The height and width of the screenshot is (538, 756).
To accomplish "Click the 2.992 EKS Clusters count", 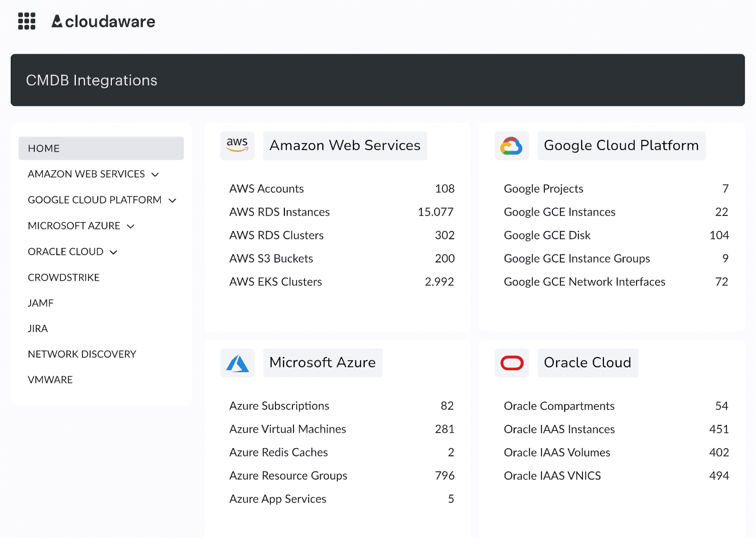I will click(439, 282).
